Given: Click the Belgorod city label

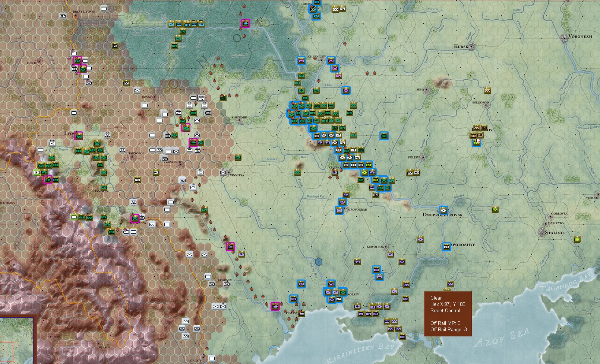Looking at the screenshot, I should (x=480, y=102).
